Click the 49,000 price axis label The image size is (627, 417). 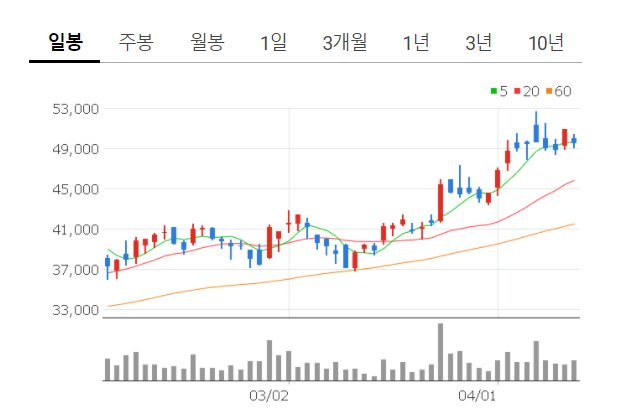(x=76, y=149)
